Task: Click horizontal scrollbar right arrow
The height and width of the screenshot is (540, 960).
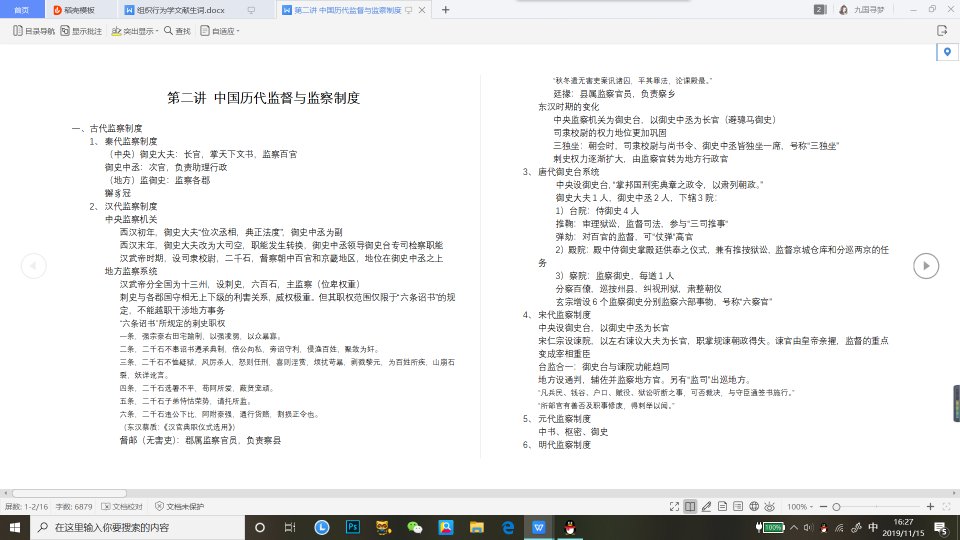Action: tap(954, 493)
